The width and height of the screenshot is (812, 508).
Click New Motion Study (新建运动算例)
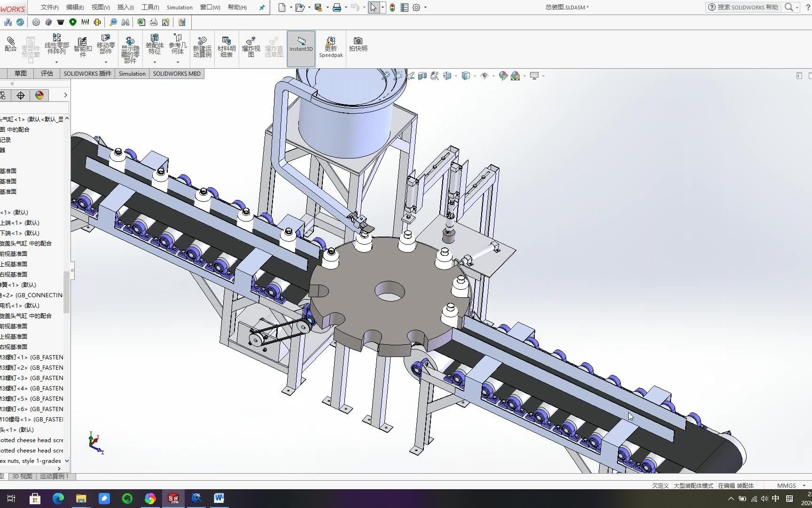[202, 47]
